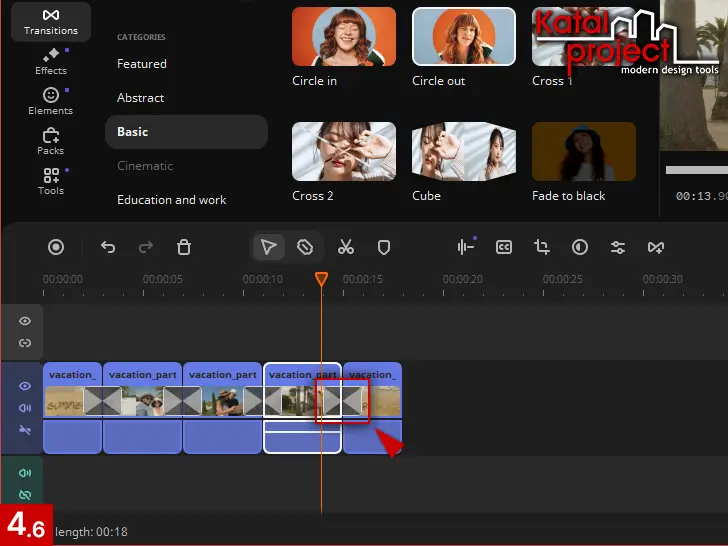728x546 pixels.
Task: Open the Effects panel in sidebar
Action: (50, 60)
